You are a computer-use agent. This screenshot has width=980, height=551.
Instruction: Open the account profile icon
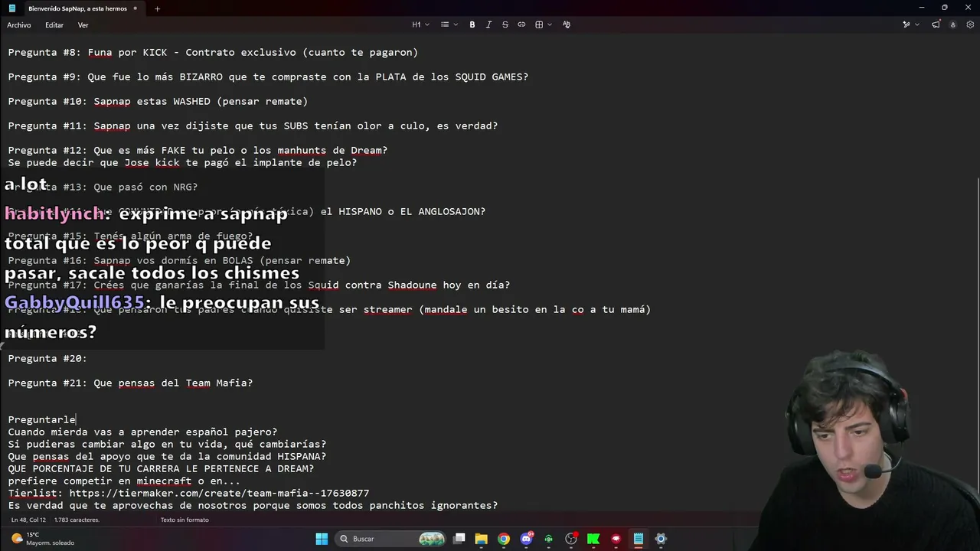coord(952,24)
